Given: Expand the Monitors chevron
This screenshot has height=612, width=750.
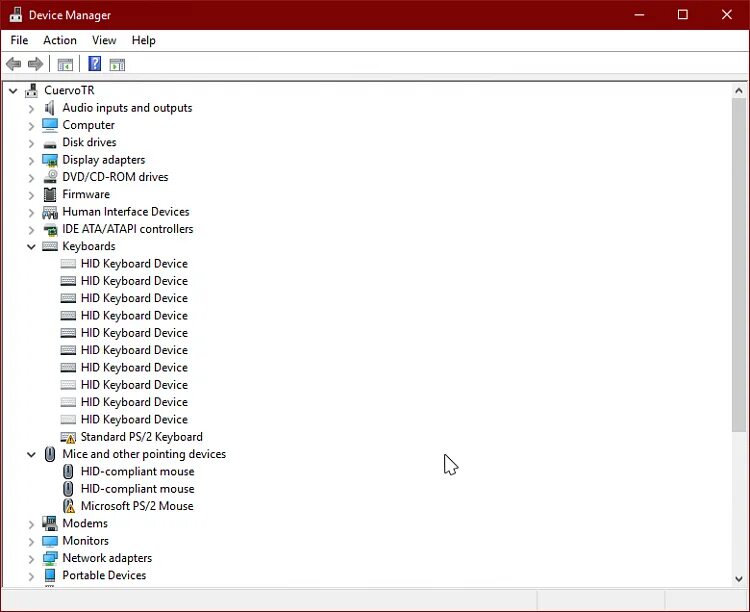Looking at the screenshot, I should point(31,542).
